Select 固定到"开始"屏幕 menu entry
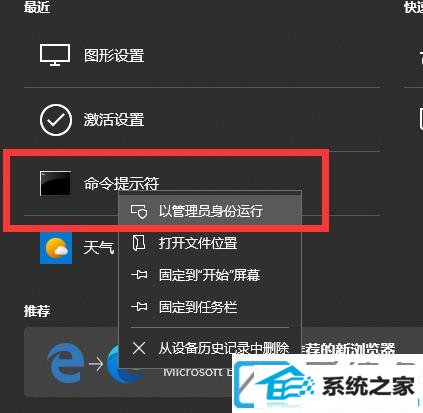 click(210, 275)
